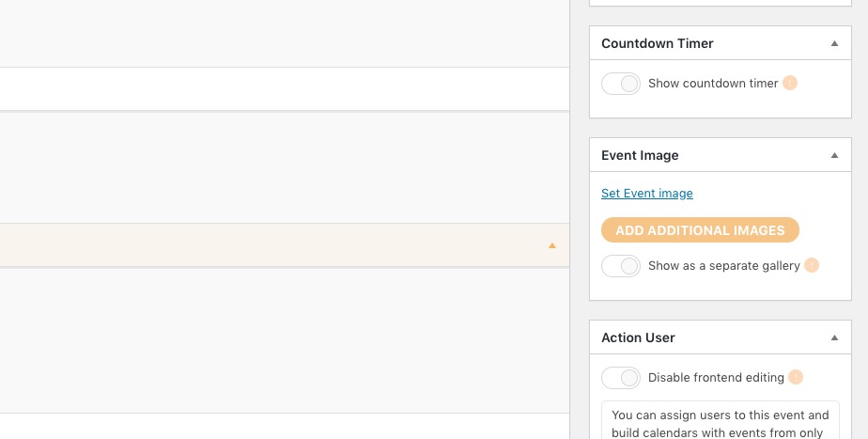Click orange arrow in highlighted section row
This screenshot has height=439, width=868.
[x=552, y=245]
